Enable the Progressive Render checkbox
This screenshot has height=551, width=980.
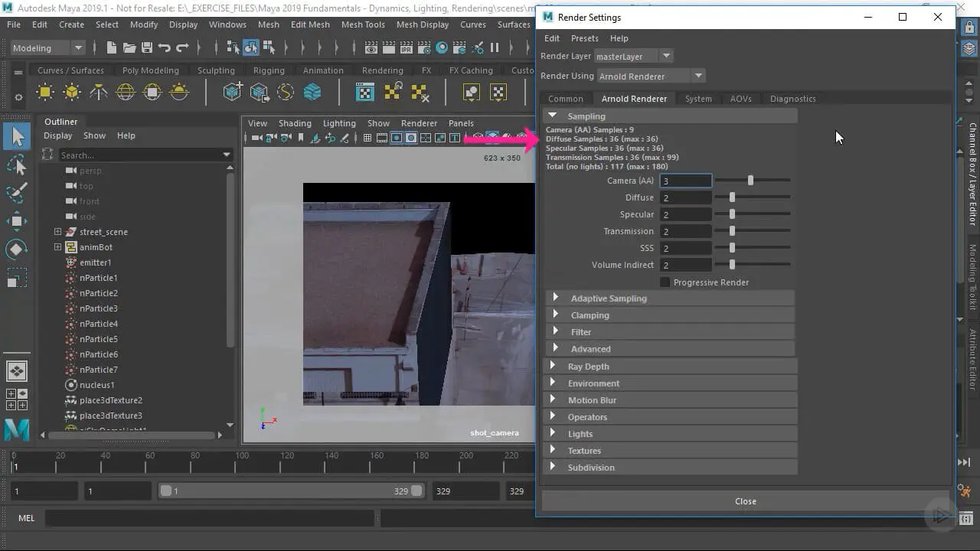click(665, 282)
